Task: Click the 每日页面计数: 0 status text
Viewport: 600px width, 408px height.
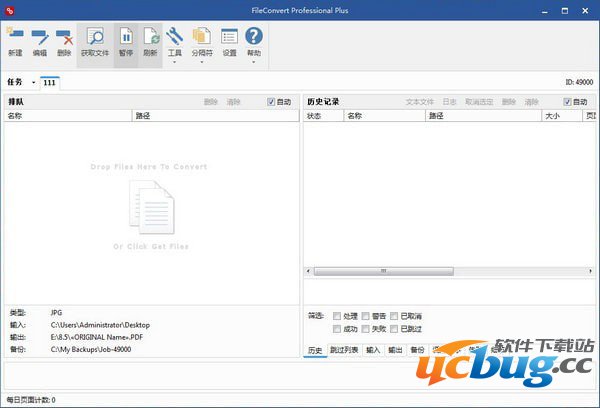Action: [31, 400]
